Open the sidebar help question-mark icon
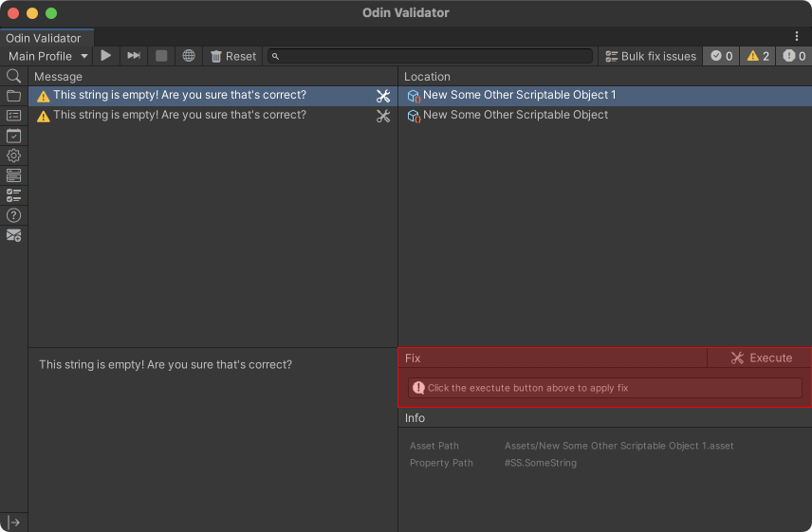Viewport: 812px width, 532px height. coord(14,215)
